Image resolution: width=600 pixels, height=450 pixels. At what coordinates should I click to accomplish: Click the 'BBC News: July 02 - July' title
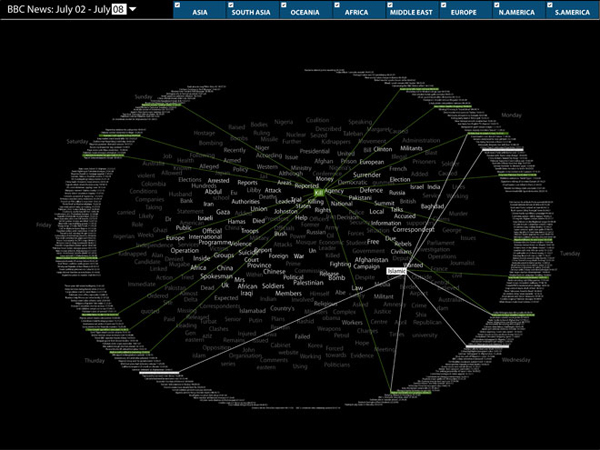pyautogui.click(x=59, y=9)
